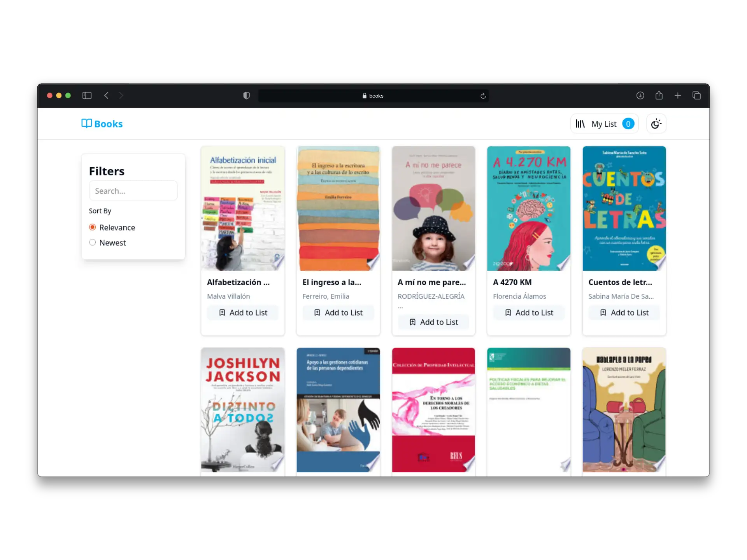
Task: Click library shelf icon in My List
Action: [580, 124]
